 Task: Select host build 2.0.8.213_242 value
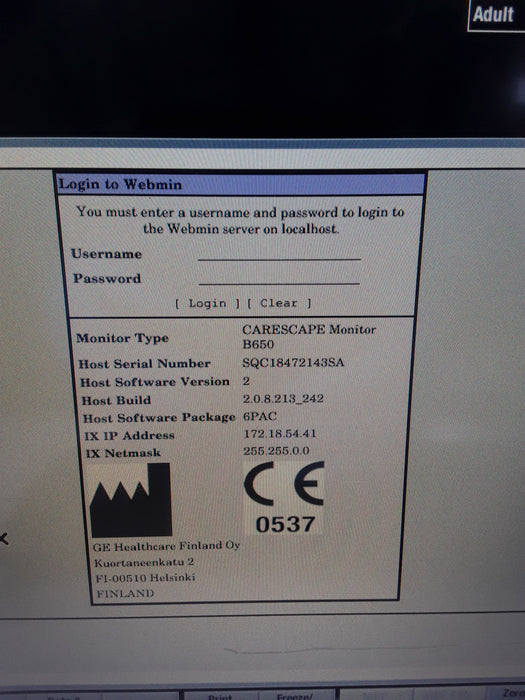[283, 398]
